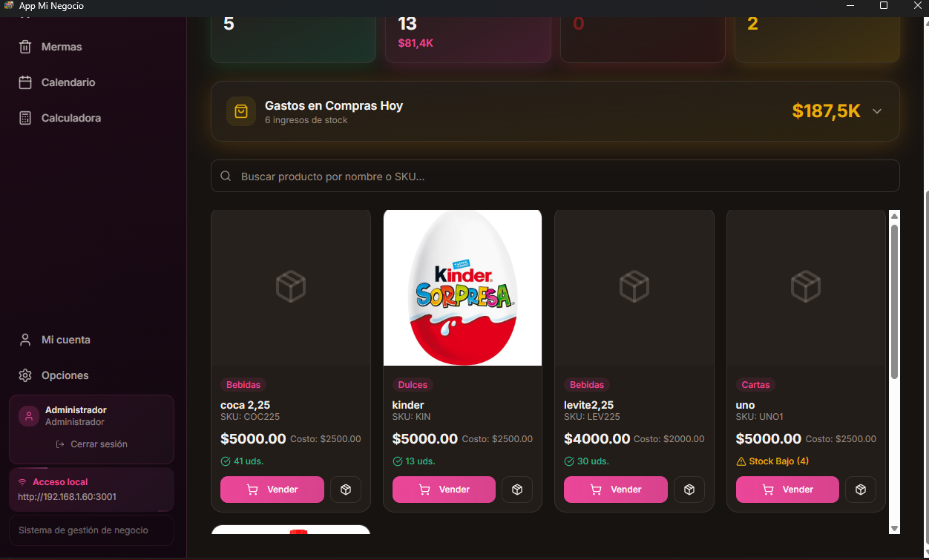
Task: Click Vender button for kinder
Action: (x=444, y=490)
